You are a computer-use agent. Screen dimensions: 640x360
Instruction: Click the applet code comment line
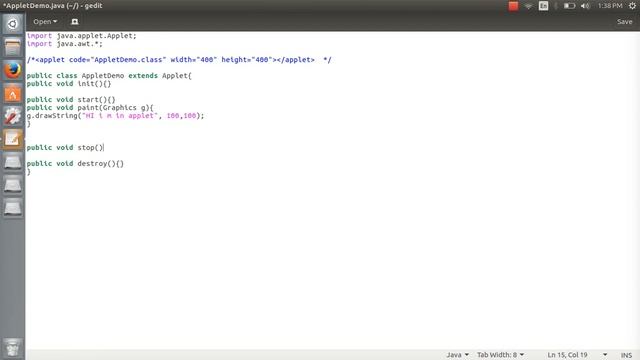[x=179, y=60]
